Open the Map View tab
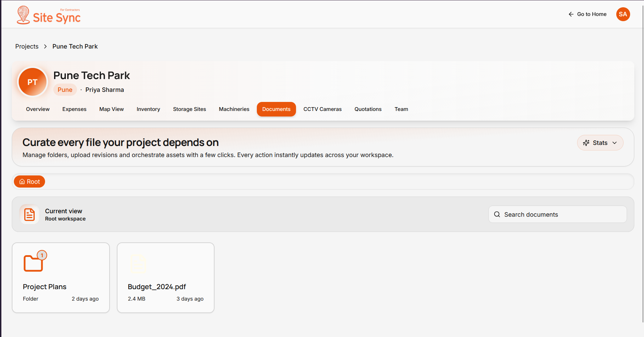Screen dimensions: 644x337 coord(111,109)
